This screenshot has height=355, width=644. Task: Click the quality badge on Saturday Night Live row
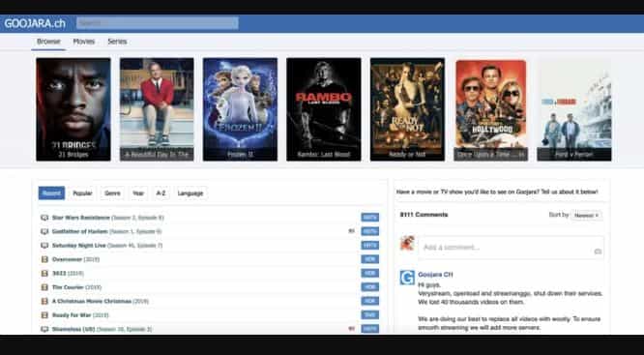370,246
